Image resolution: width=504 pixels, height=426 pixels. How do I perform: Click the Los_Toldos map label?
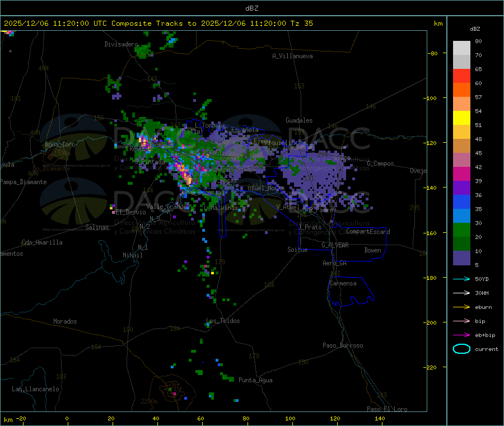pyautogui.click(x=223, y=321)
